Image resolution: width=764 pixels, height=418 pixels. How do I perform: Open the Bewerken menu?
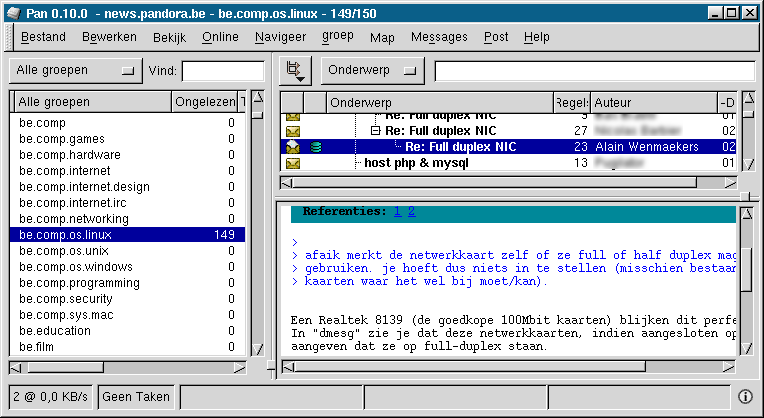pos(109,37)
